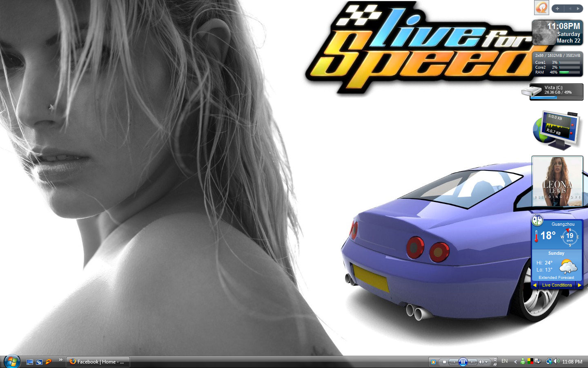The height and width of the screenshot is (368, 588).
Task: Click the Core1 usage bar in CPU gadget
Action: point(570,63)
